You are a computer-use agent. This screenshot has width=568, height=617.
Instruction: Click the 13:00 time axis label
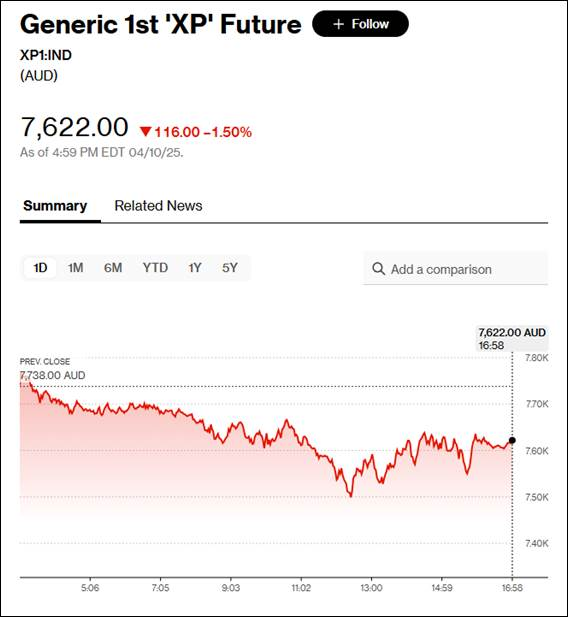tap(371, 588)
